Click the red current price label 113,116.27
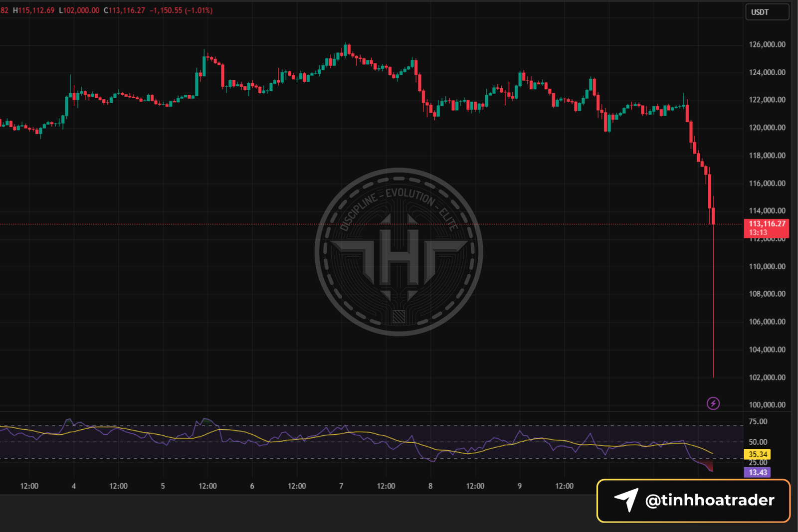Viewport: 798px width, 532px height. pos(767,223)
